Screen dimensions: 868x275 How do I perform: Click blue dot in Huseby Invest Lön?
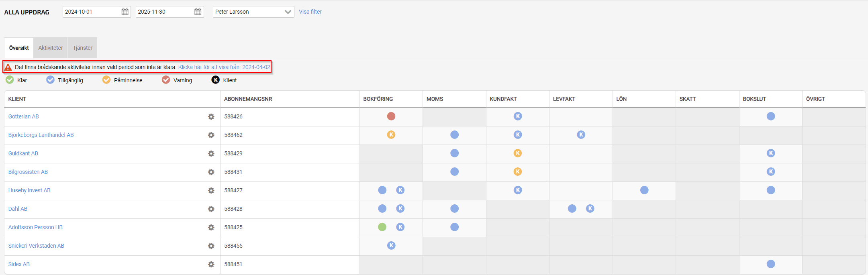pos(644,190)
